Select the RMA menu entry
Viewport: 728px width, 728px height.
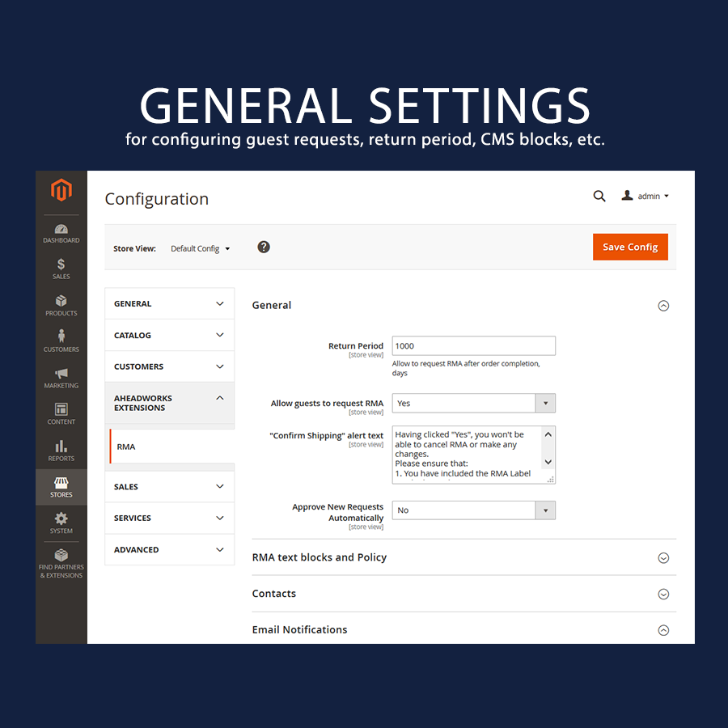coord(125,446)
